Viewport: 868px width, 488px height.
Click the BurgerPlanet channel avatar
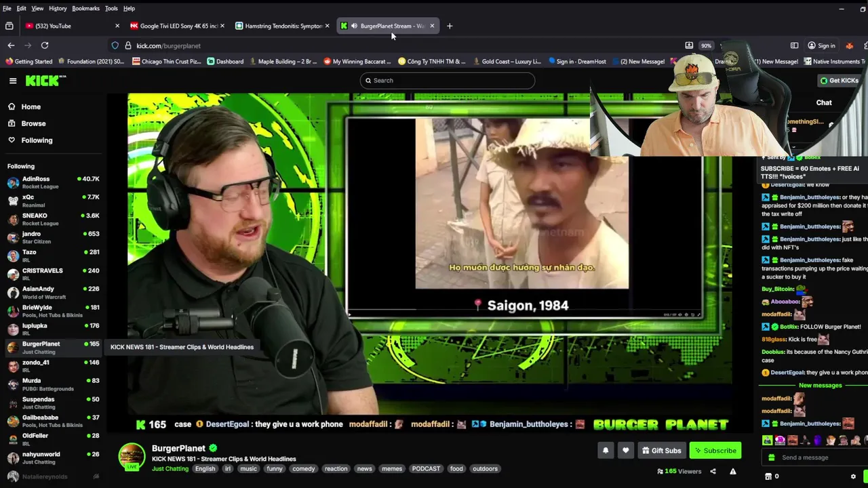point(132,456)
